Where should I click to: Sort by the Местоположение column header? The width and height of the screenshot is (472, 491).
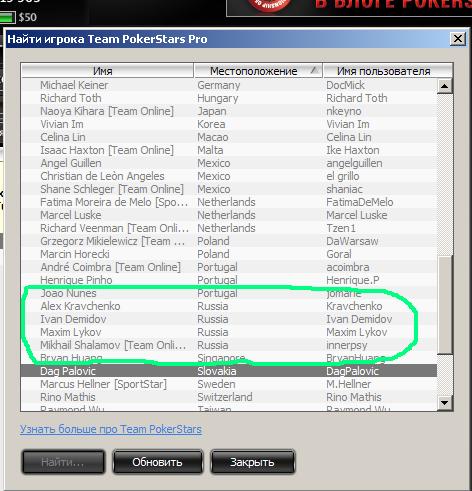click(258, 71)
